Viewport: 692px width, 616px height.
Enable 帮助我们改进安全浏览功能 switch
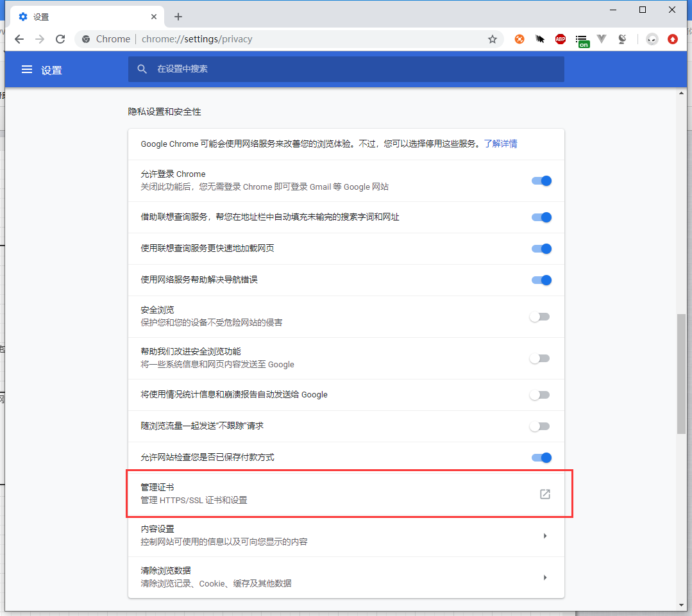click(x=540, y=358)
